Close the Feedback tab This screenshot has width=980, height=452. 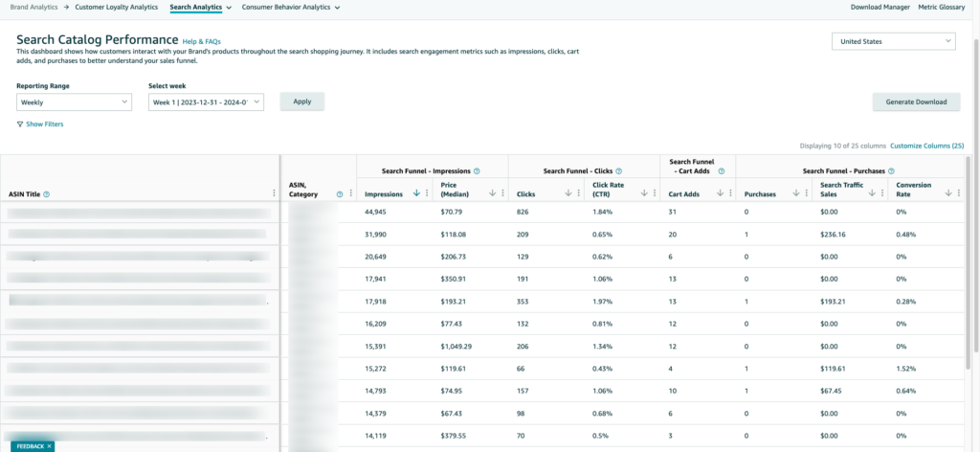tap(50, 446)
